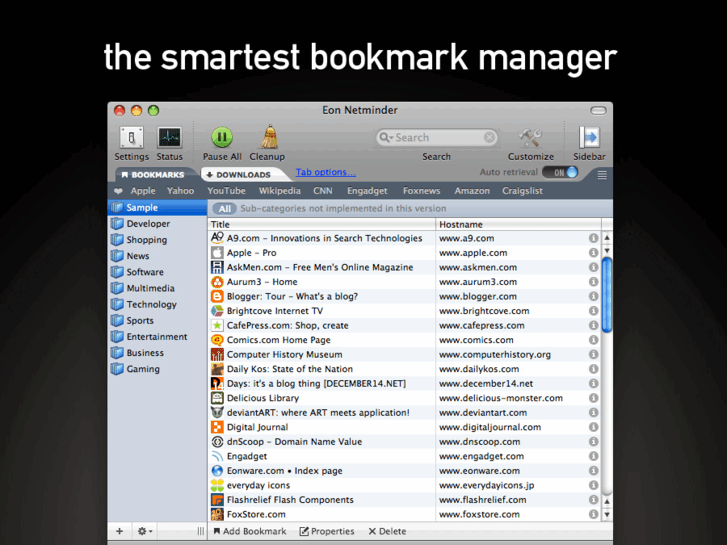Click the Brightcove Internet TV favicon
The image size is (727, 545).
point(217,311)
